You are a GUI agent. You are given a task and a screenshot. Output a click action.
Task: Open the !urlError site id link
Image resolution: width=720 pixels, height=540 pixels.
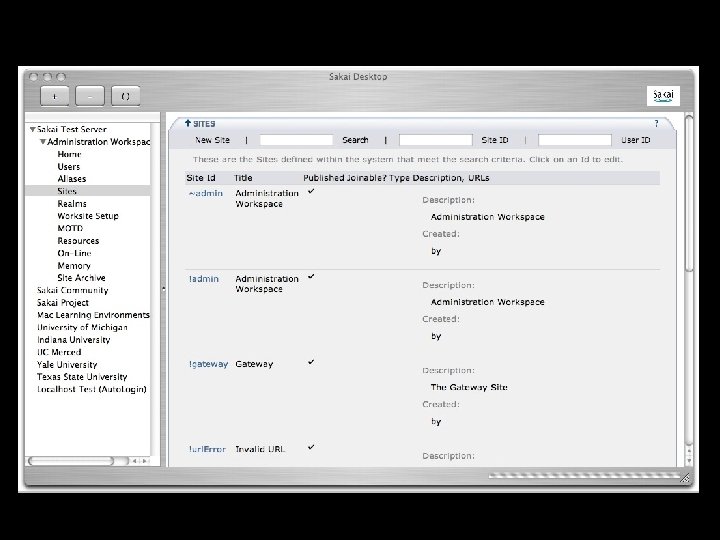tap(207, 449)
